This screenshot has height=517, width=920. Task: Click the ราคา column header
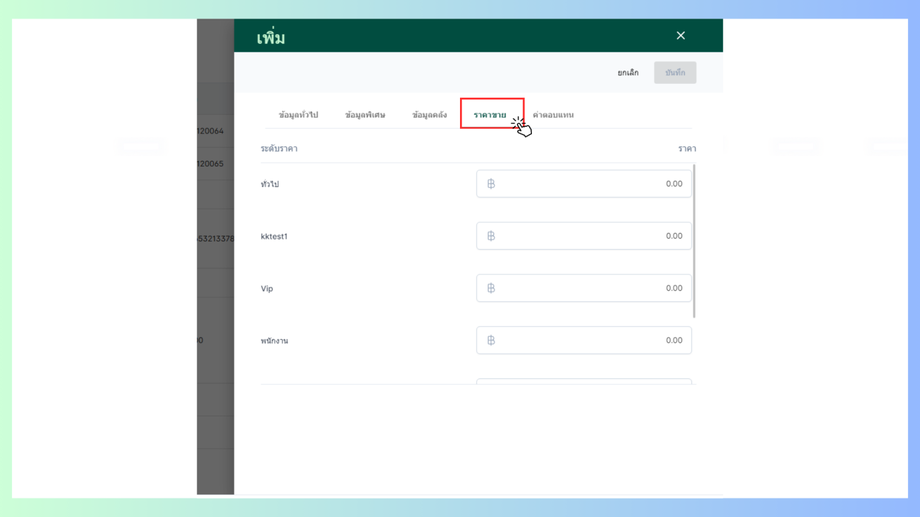[x=687, y=148]
